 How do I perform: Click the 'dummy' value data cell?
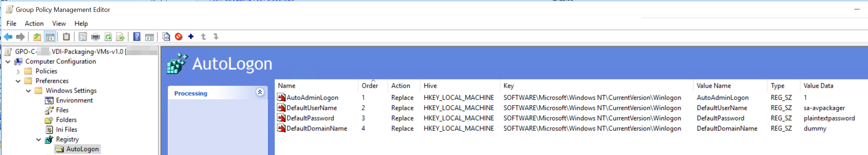click(815, 128)
